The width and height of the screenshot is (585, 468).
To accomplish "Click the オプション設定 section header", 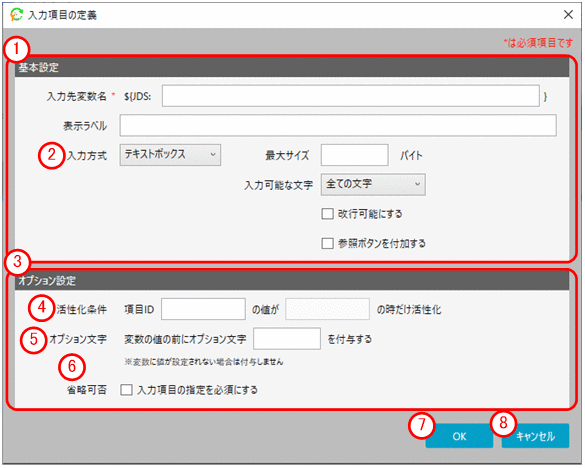I will 292,280.
